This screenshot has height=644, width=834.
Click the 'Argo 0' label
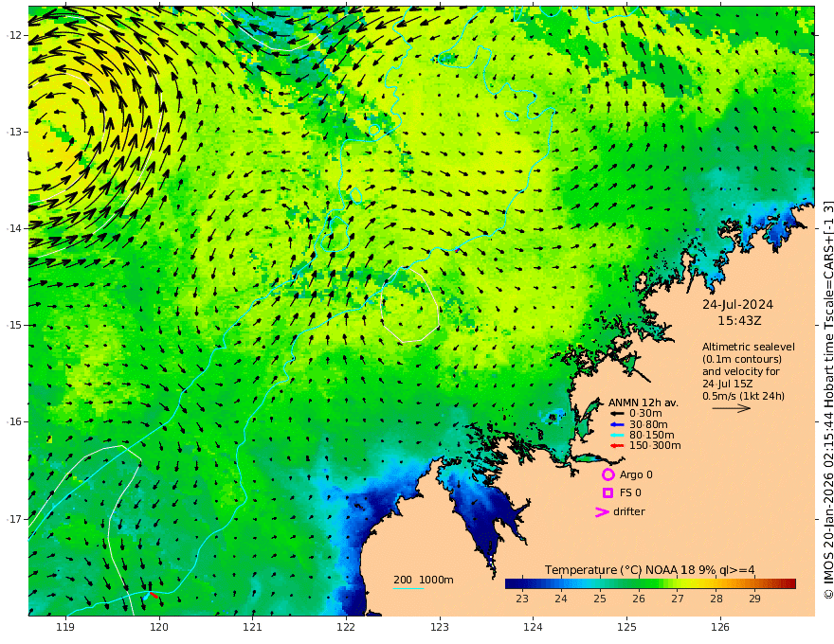[636, 474]
